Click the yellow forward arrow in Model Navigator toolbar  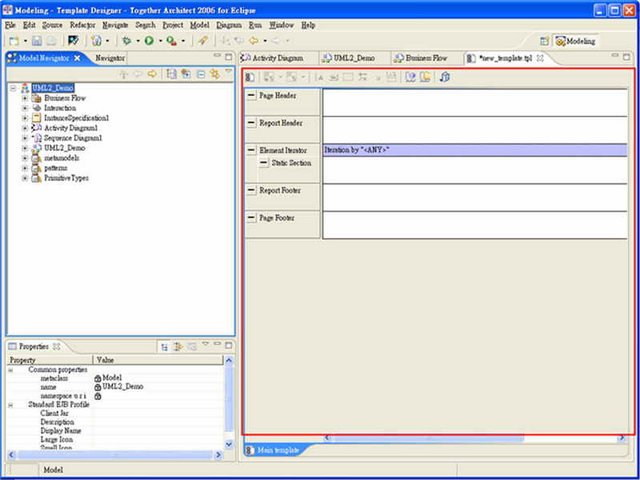coord(152,74)
